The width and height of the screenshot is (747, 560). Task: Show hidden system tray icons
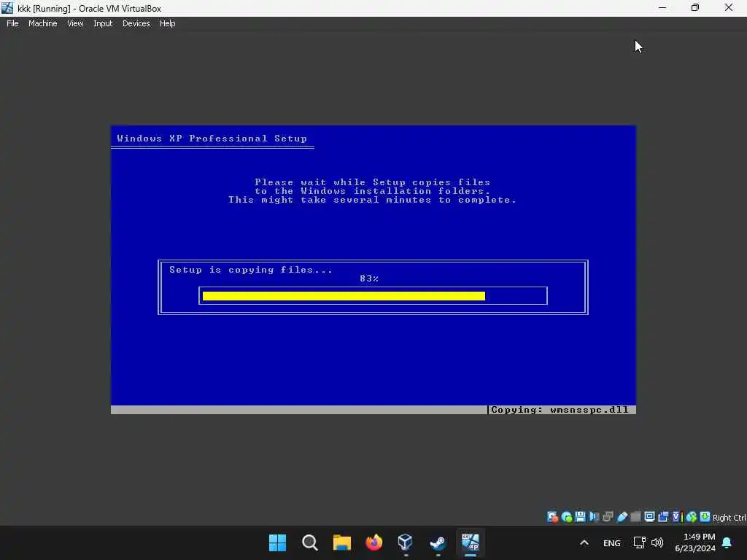[584, 542]
